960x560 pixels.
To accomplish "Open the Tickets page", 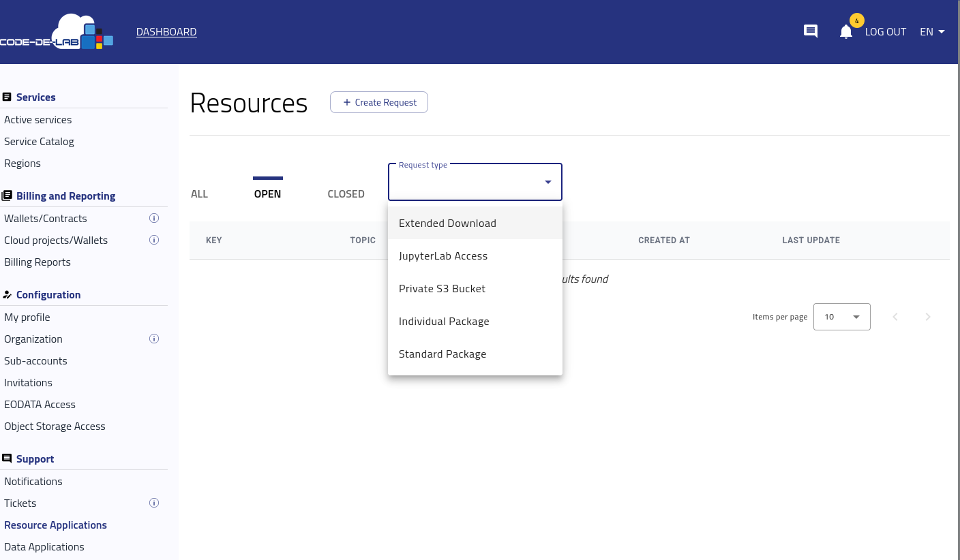I will coord(20,503).
